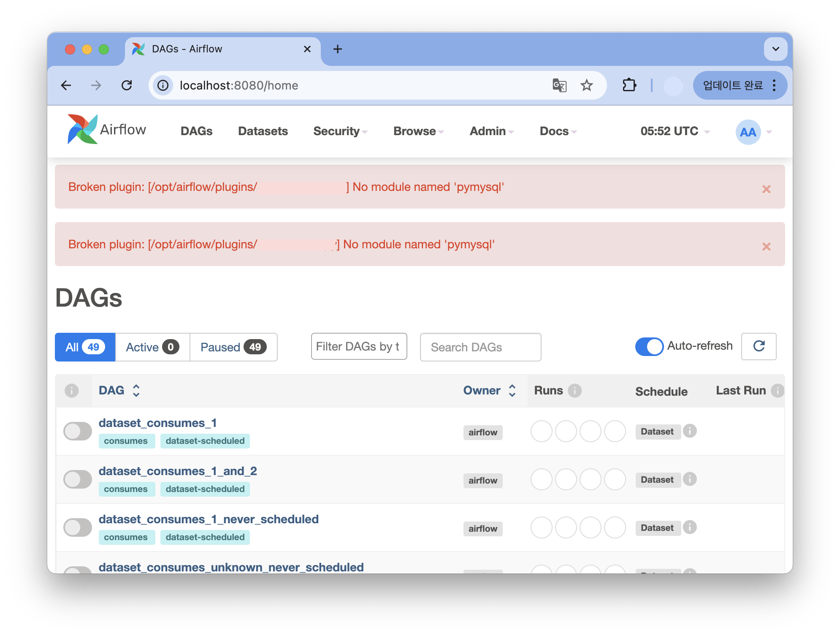840x636 pixels.
Task: Open the browser extensions puzzle icon
Action: 629,85
